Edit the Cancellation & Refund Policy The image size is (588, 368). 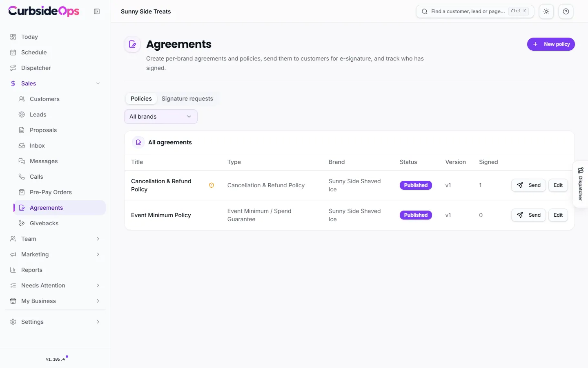click(558, 185)
